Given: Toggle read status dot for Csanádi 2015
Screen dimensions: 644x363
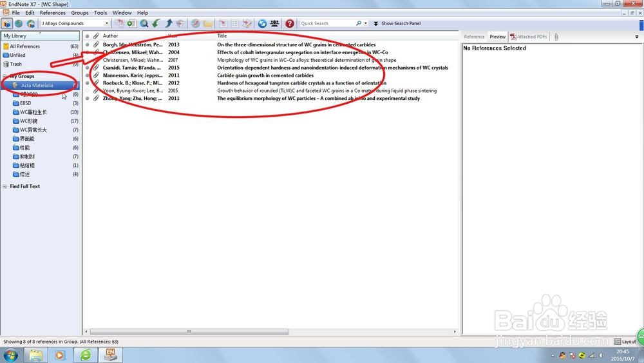Looking at the screenshot, I should pyautogui.click(x=87, y=68).
